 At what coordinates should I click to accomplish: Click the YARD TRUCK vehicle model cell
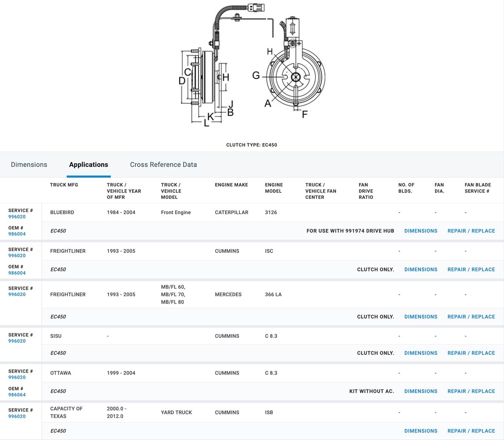(x=176, y=412)
